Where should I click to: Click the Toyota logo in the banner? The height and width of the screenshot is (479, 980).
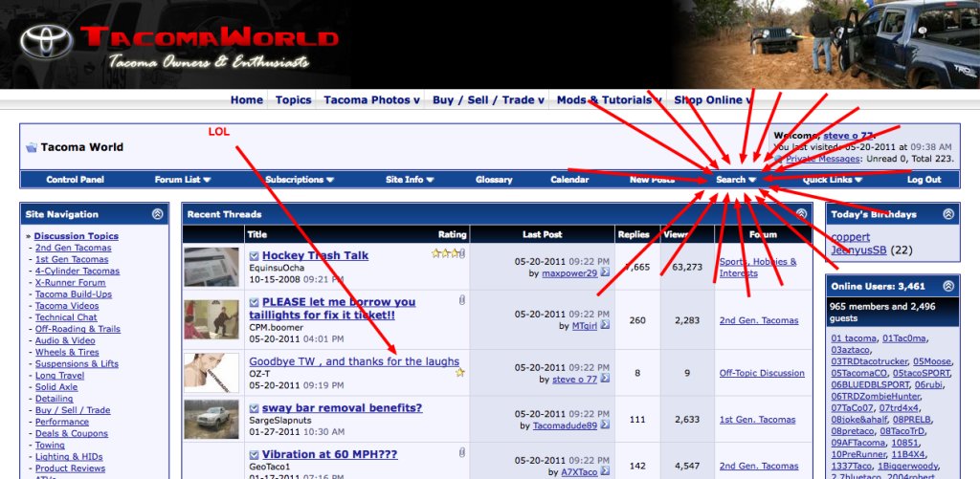(46, 42)
